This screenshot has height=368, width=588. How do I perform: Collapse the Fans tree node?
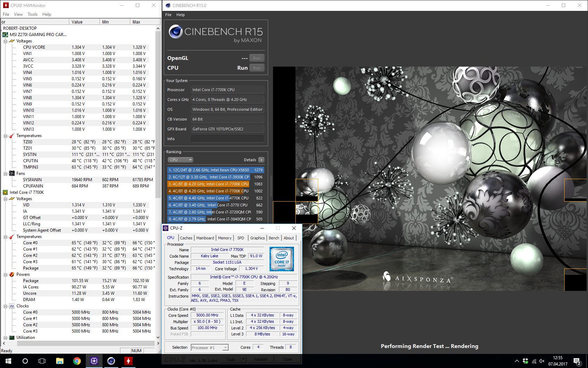(x=6, y=174)
